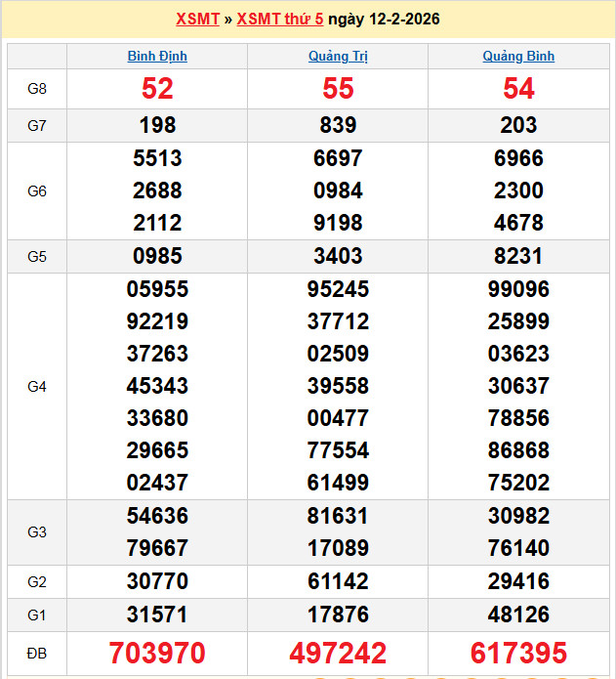Open the Quảng Bình province link
The image size is (616, 679).
pyautogui.click(x=518, y=57)
